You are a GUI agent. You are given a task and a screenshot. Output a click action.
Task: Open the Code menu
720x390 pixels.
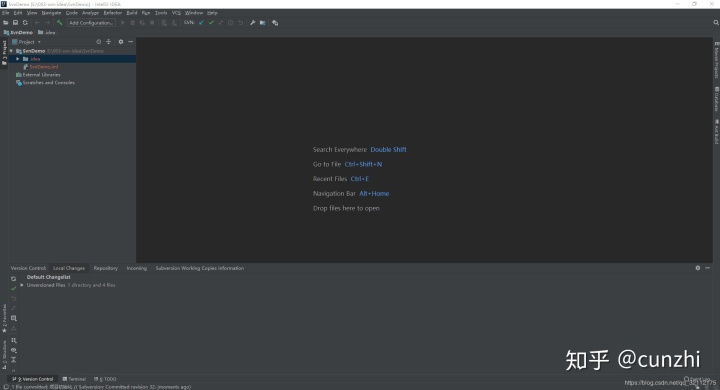point(72,13)
